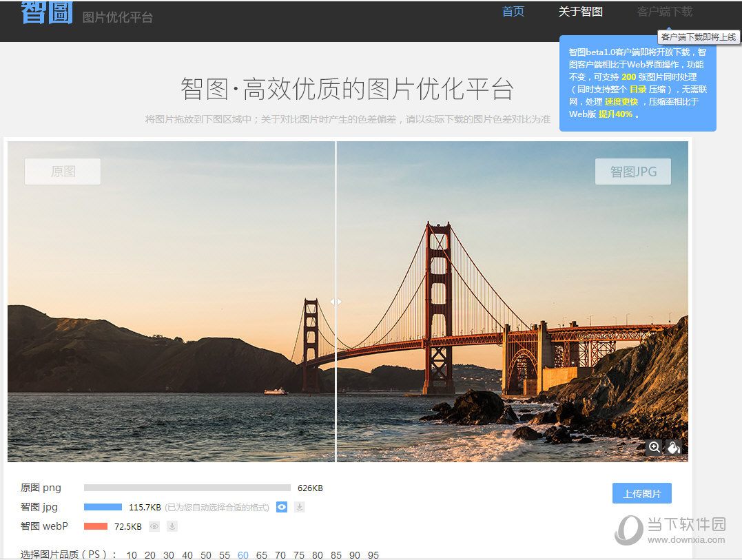Open the 客户端下载 menu item
Image resolution: width=742 pixels, height=560 pixels.
pos(663,11)
